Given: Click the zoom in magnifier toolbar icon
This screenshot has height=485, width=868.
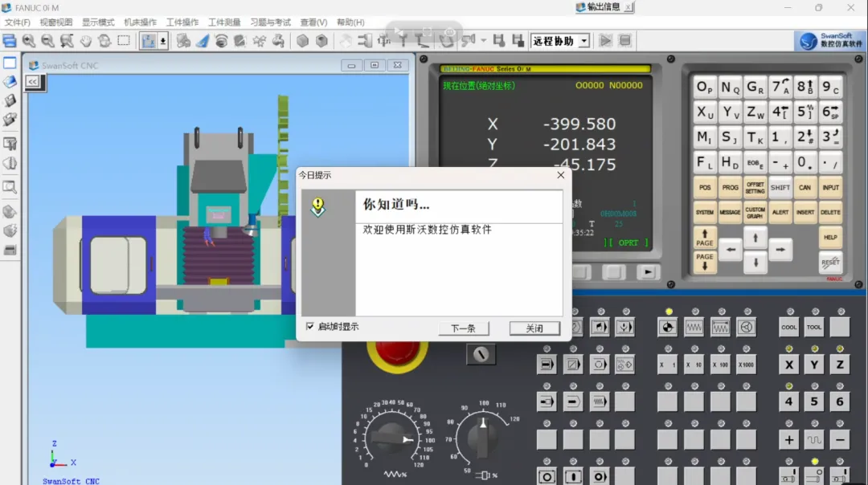Looking at the screenshot, I should tap(29, 41).
